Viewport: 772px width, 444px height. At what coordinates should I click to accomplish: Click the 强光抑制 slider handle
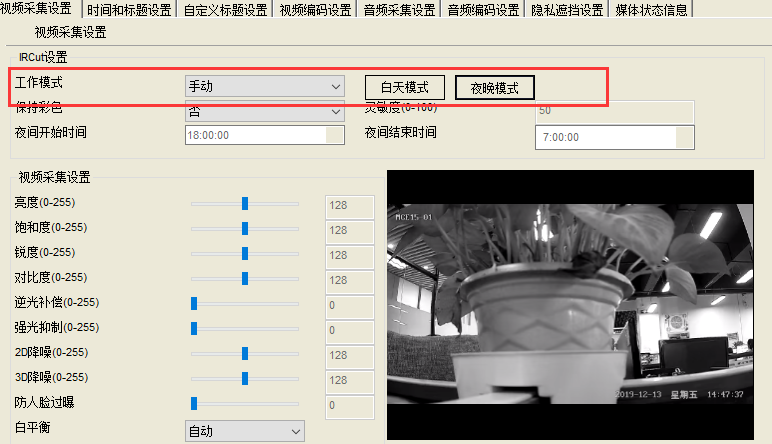194,328
